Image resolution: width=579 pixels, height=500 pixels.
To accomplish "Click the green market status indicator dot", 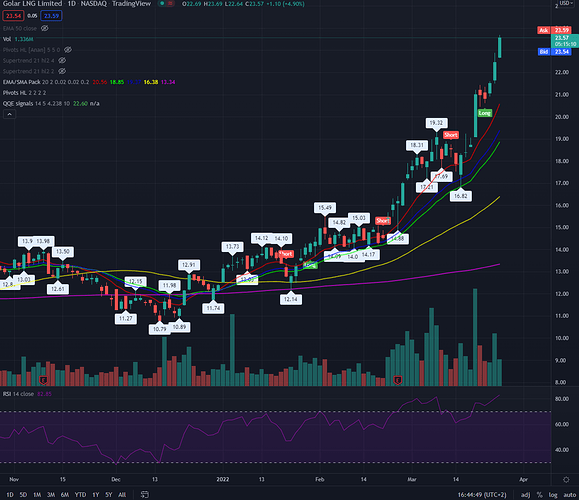I will click(162, 4).
